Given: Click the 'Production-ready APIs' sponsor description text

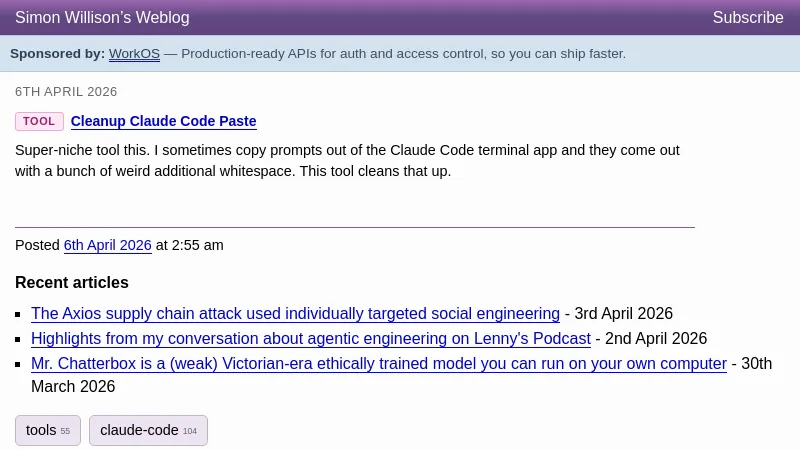Looking at the screenshot, I should pos(403,54).
